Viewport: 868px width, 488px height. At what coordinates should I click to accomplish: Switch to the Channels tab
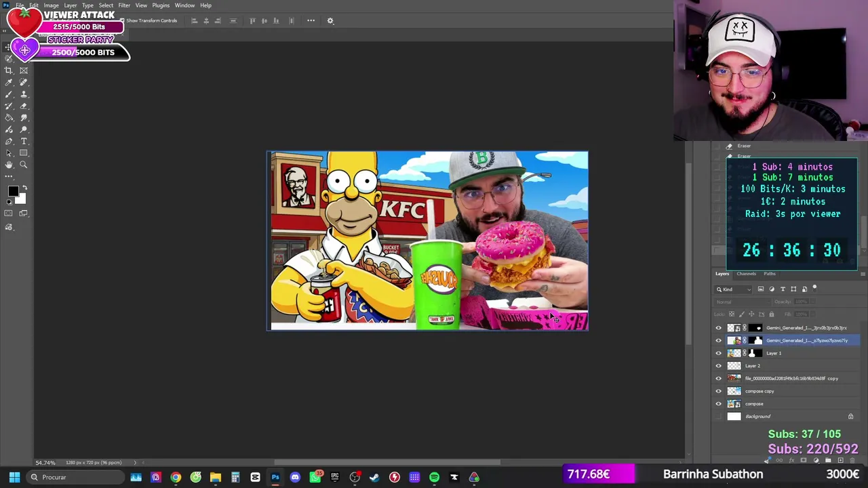tap(746, 274)
